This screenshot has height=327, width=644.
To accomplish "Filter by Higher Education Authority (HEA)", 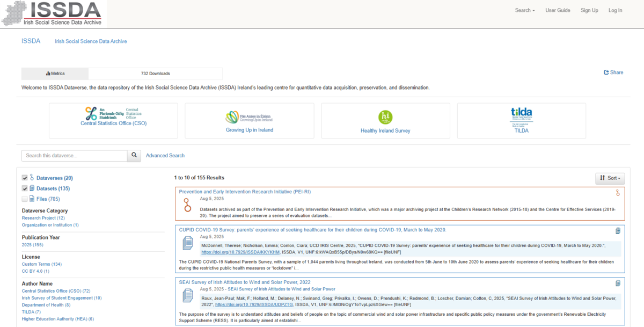I will (58, 319).
